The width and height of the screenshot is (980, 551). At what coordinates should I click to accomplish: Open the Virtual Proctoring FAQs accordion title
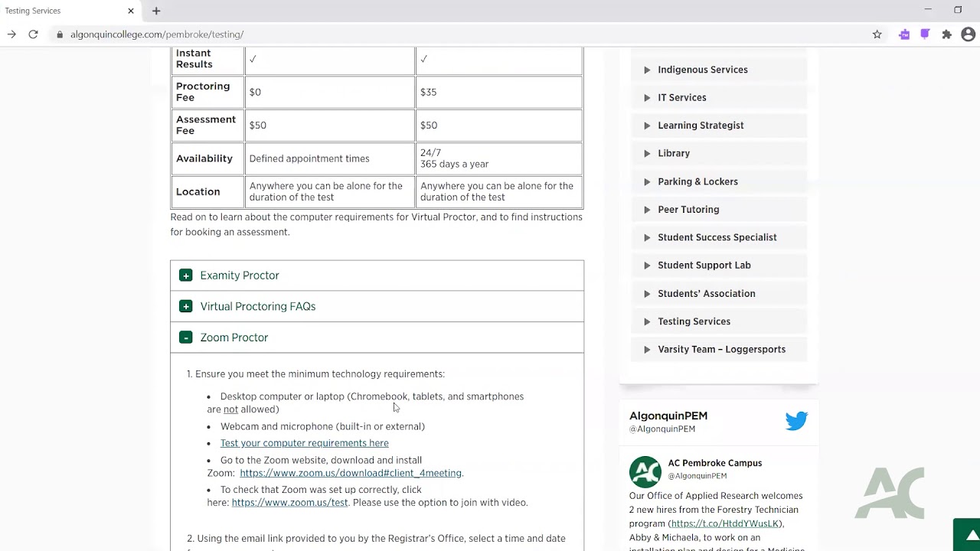tap(257, 306)
